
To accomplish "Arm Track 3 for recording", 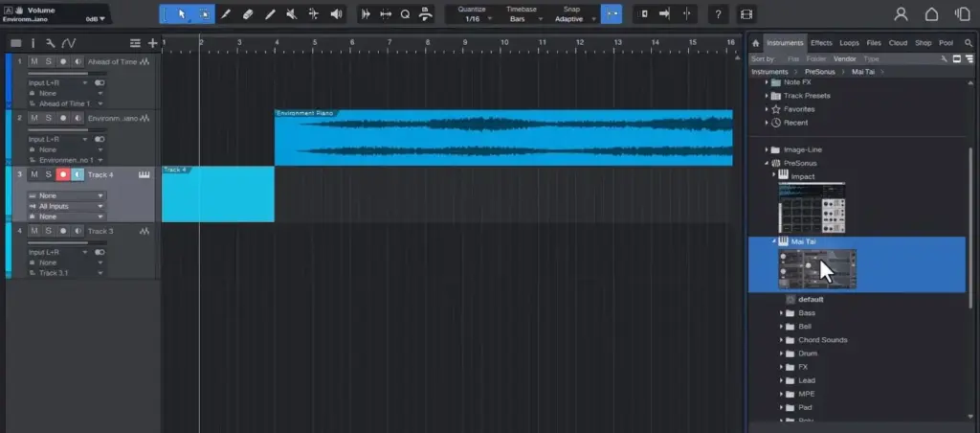I will pyautogui.click(x=62, y=231).
